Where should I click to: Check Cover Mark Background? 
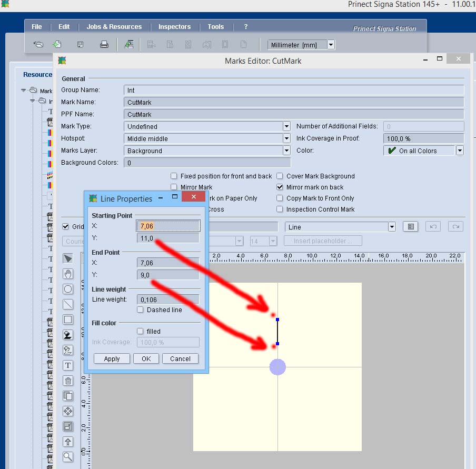(280, 176)
